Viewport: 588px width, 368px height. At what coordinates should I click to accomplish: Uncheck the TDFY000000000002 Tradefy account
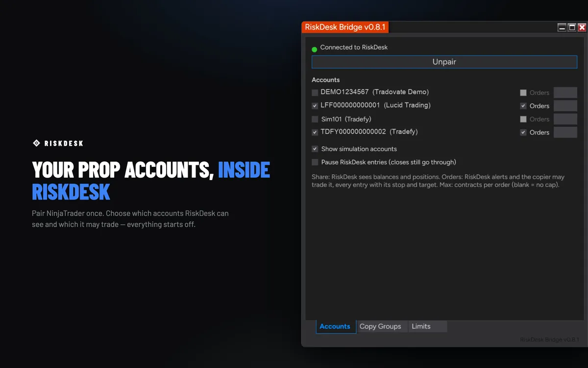tap(315, 132)
